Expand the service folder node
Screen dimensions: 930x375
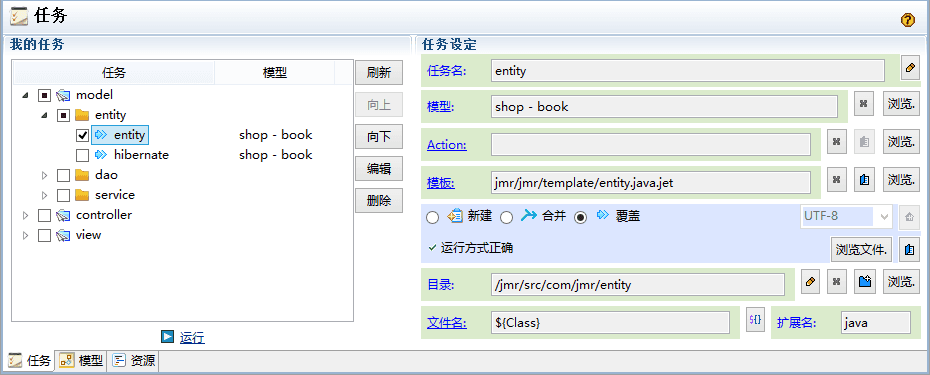click(44, 195)
